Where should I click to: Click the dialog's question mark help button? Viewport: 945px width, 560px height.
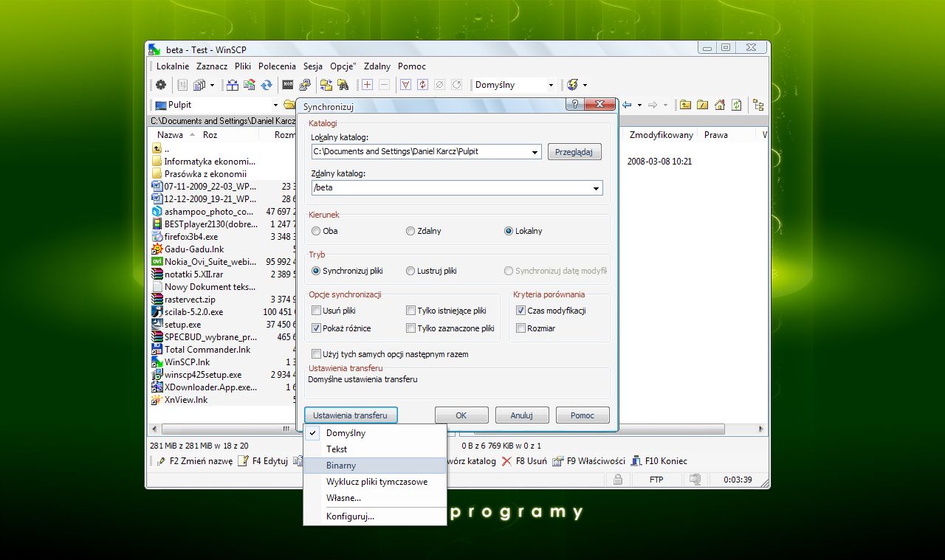point(575,106)
